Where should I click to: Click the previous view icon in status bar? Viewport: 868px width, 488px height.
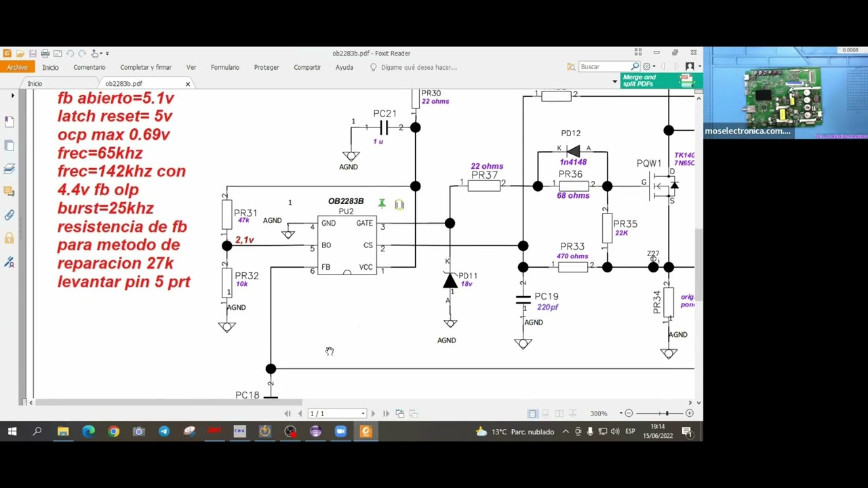(400, 413)
